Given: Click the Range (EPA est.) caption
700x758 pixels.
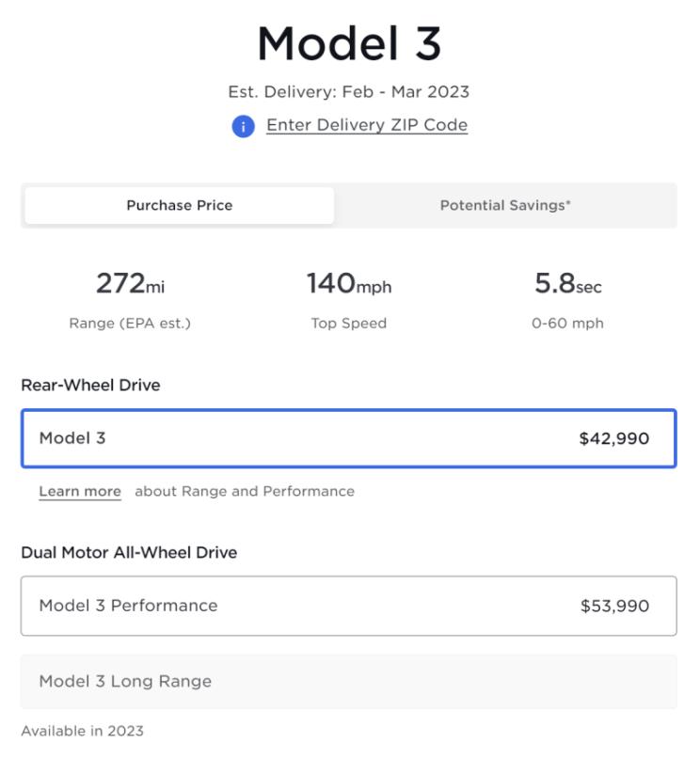Looking at the screenshot, I should click(130, 324).
